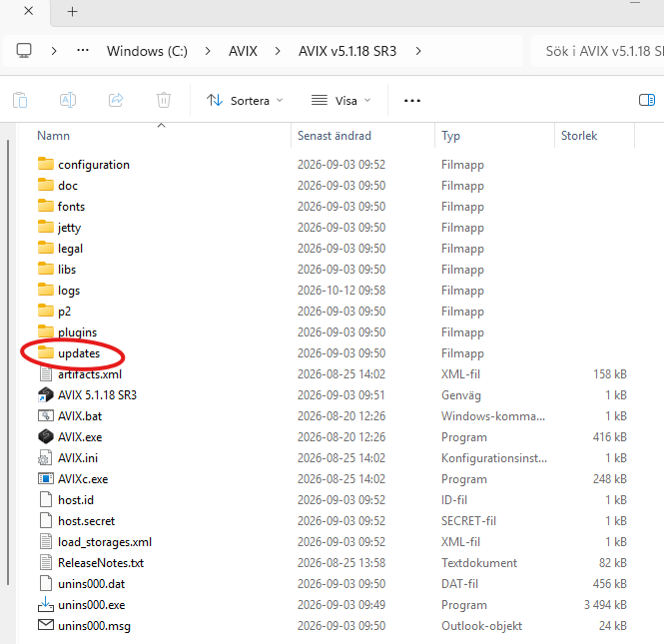This screenshot has height=644, width=664.
Task: Select the host.secret file name
Action: pyautogui.click(x=87, y=521)
